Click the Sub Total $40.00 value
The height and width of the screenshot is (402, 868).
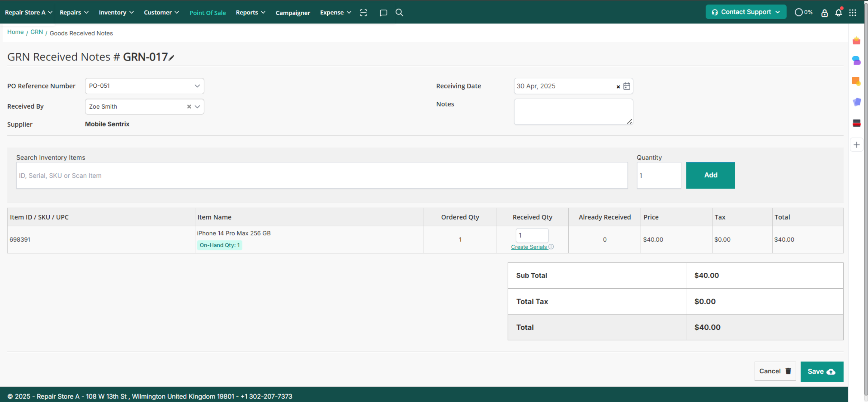(x=706, y=275)
